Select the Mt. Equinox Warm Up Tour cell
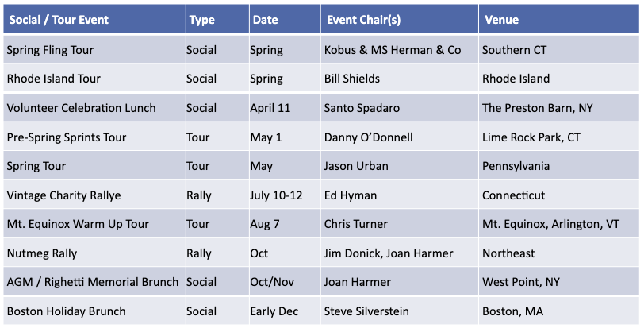Image resolution: width=644 pixels, height=328 pixels. tap(78, 224)
